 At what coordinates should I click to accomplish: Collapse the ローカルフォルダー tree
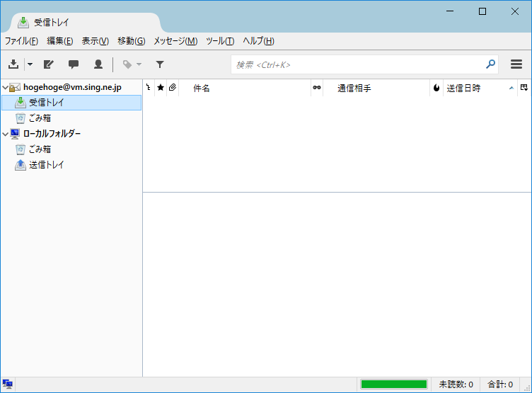5,134
